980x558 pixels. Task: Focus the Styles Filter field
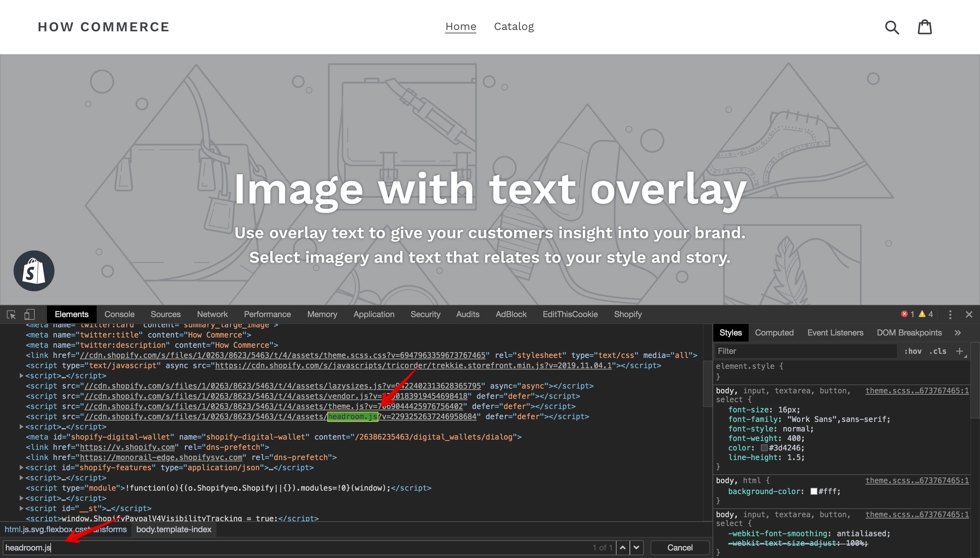806,351
